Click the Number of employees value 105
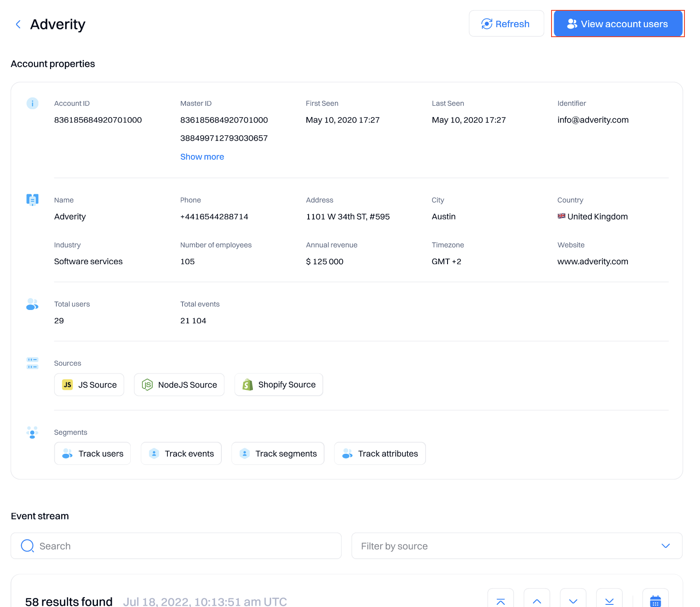The width and height of the screenshot is (700, 607). pyautogui.click(x=187, y=262)
